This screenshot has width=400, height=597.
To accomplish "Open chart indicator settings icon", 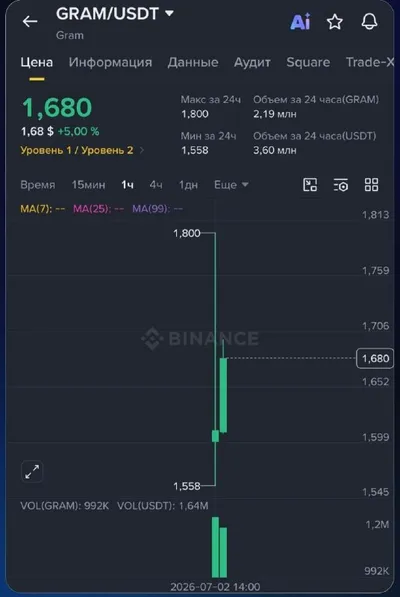I will (x=341, y=185).
